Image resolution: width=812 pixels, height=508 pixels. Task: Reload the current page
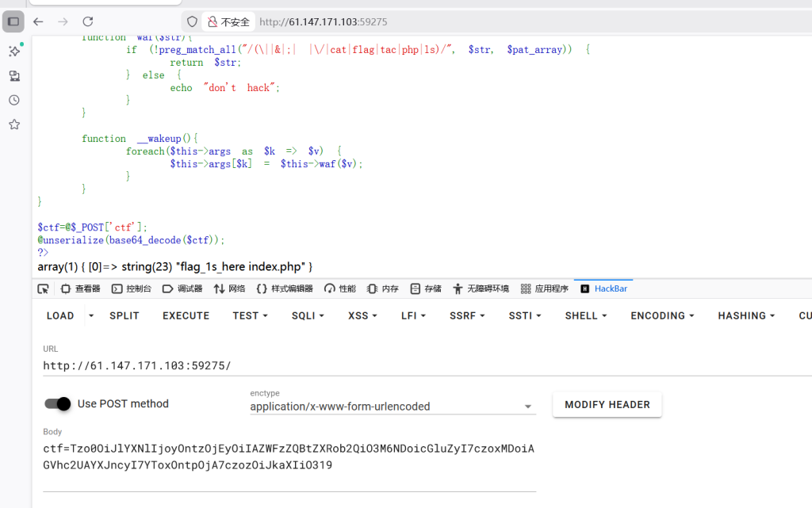(88, 21)
